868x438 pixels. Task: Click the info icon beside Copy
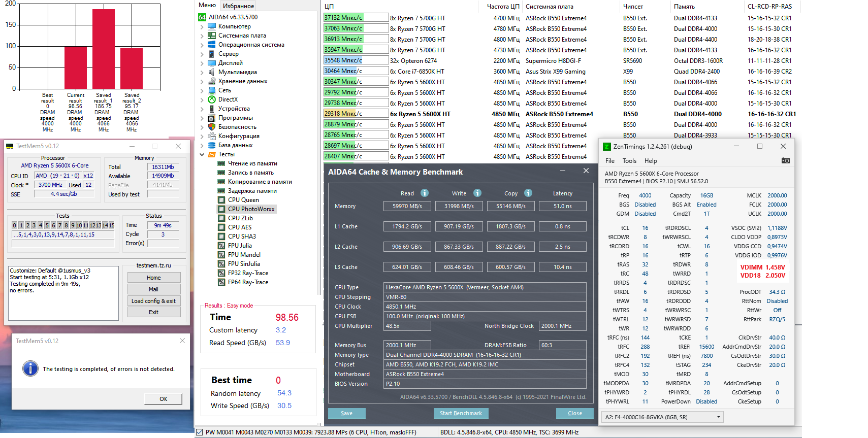click(528, 193)
